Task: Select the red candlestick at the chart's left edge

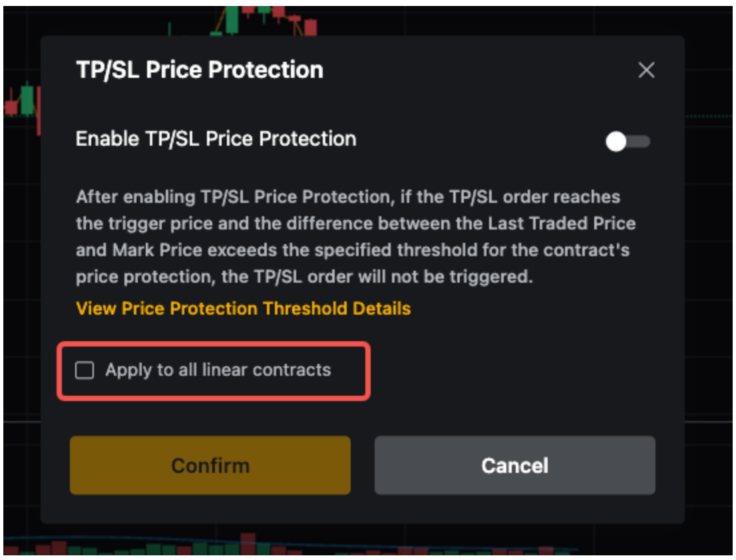Action: click(11, 108)
